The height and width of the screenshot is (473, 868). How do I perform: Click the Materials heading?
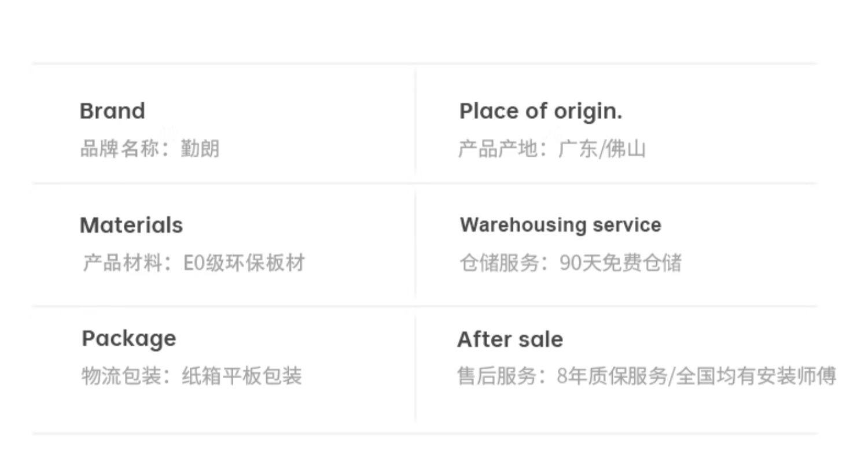click(131, 225)
